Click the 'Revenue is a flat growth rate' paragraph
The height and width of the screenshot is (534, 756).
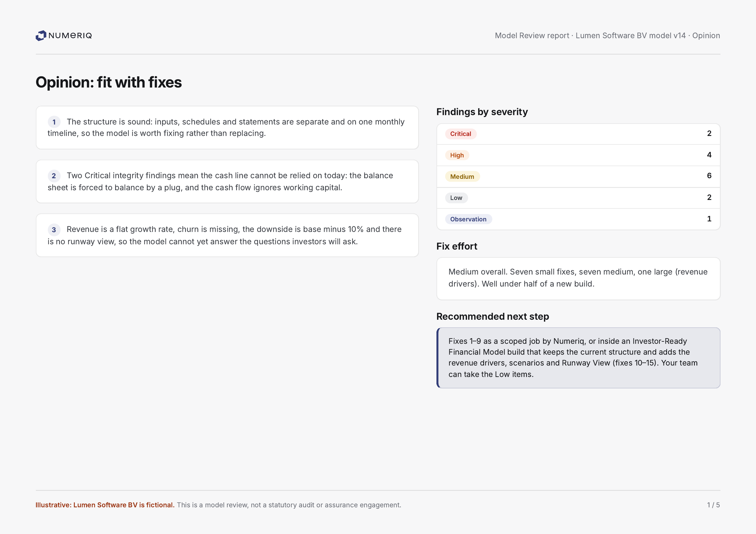[225, 235]
